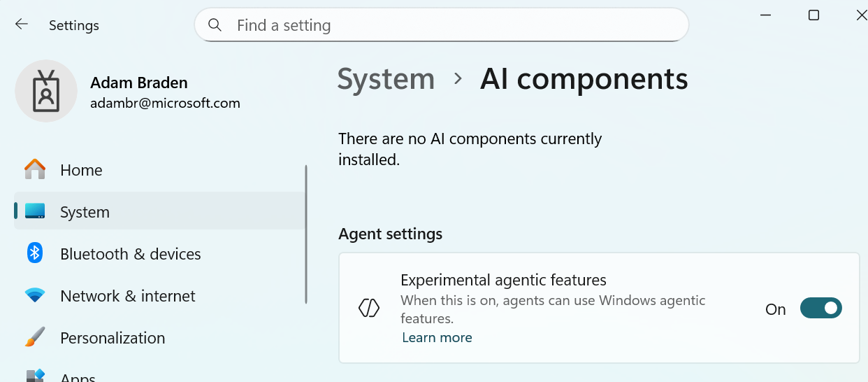The width and height of the screenshot is (868, 382).
Task: Click the back arrow icon
Action: [22, 24]
